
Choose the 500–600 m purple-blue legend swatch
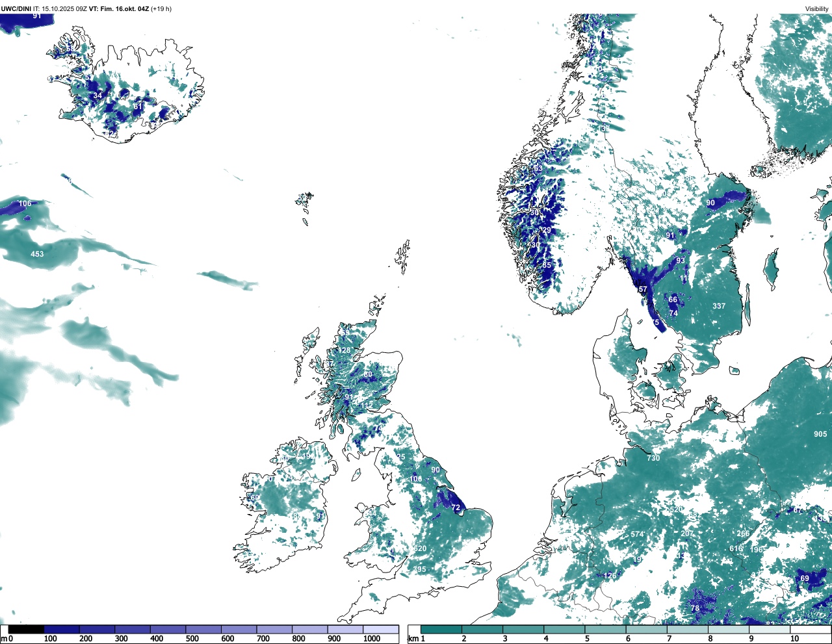click(x=203, y=629)
